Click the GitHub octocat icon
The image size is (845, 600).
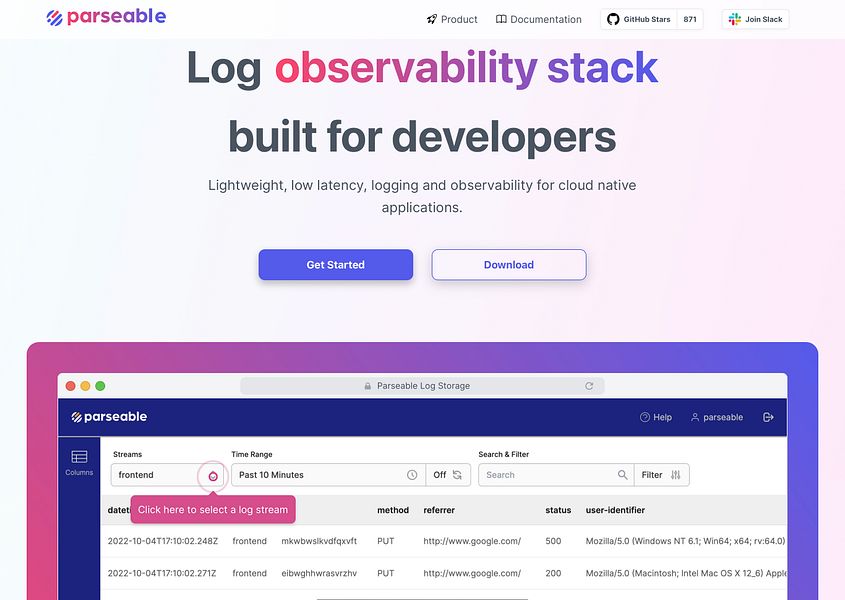coord(613,19)
